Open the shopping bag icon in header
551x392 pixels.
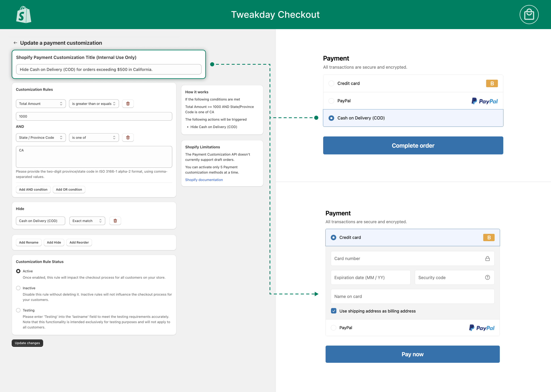(x=529, y=15)
